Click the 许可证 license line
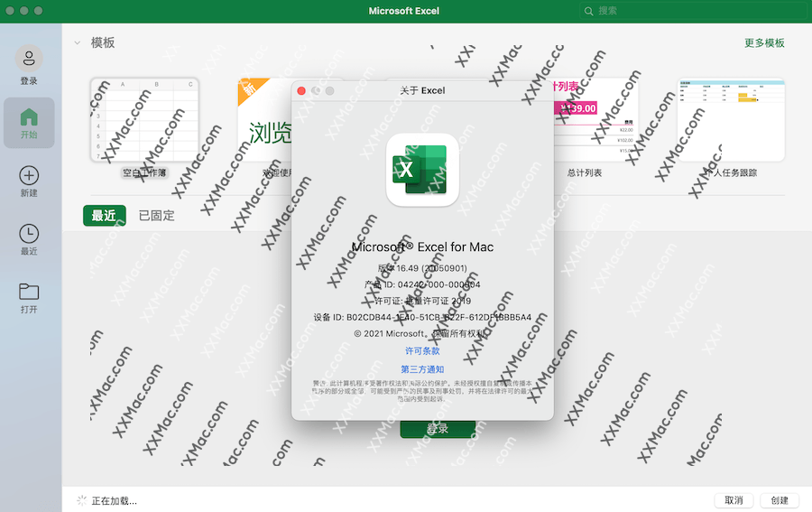Image resolution: width=812 pixels, height=512 pixels. pos(422,301)
